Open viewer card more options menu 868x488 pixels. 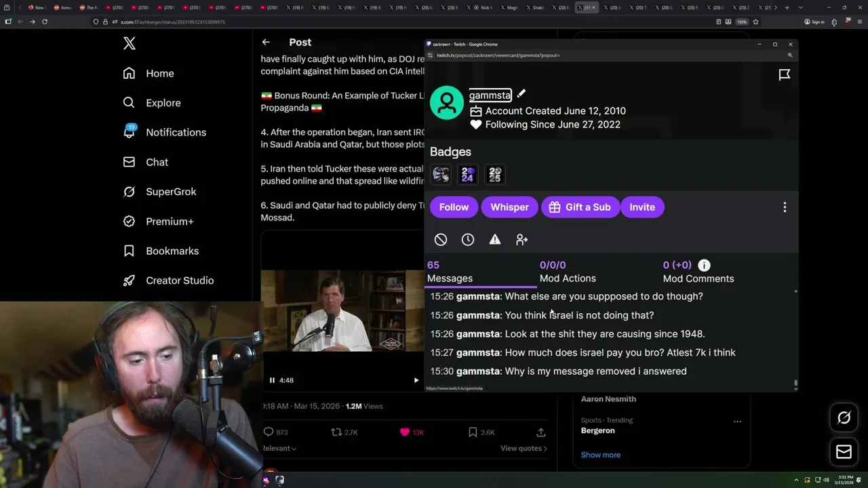click(785, 207)
